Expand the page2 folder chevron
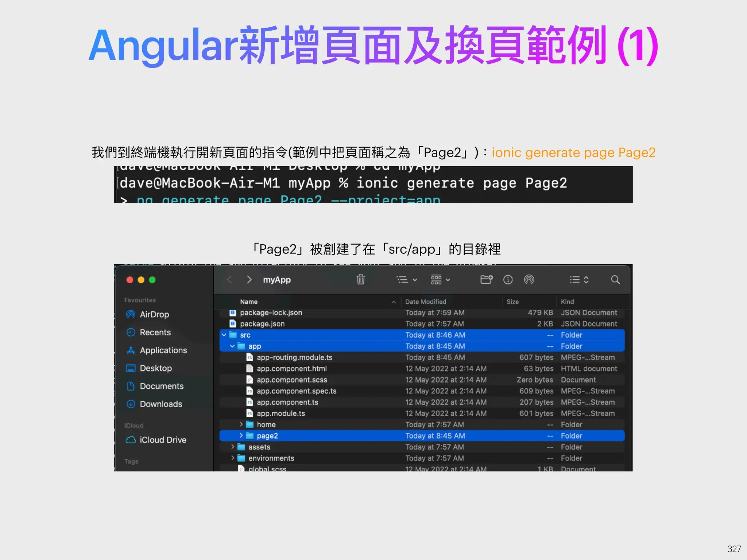Screen dimensions: 747x560 click(241, 436)
